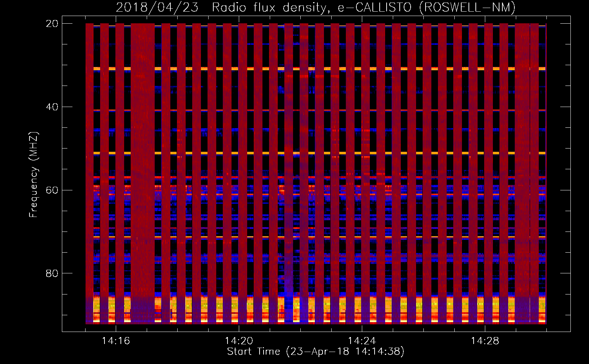Click the frequency tick label '20'
This screenshot has height=364, width=589.
pyautogui.click(x=52, y=24)
